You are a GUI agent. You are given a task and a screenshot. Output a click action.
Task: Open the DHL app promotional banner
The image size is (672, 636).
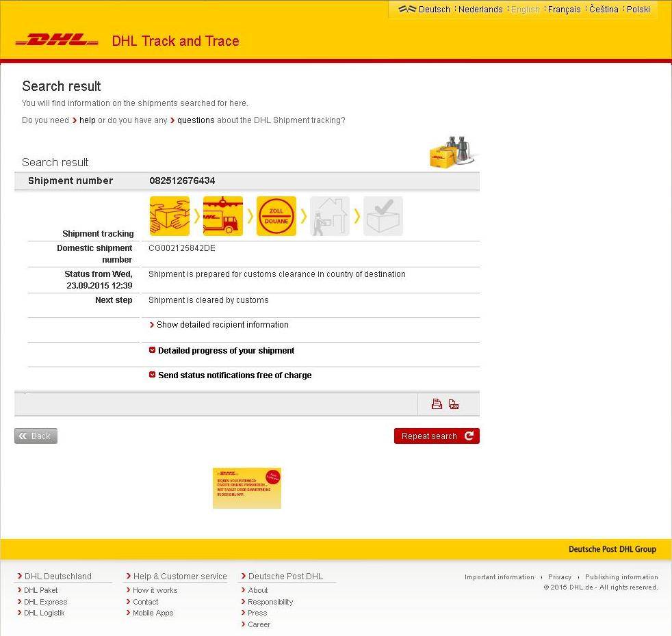point(247,488)
